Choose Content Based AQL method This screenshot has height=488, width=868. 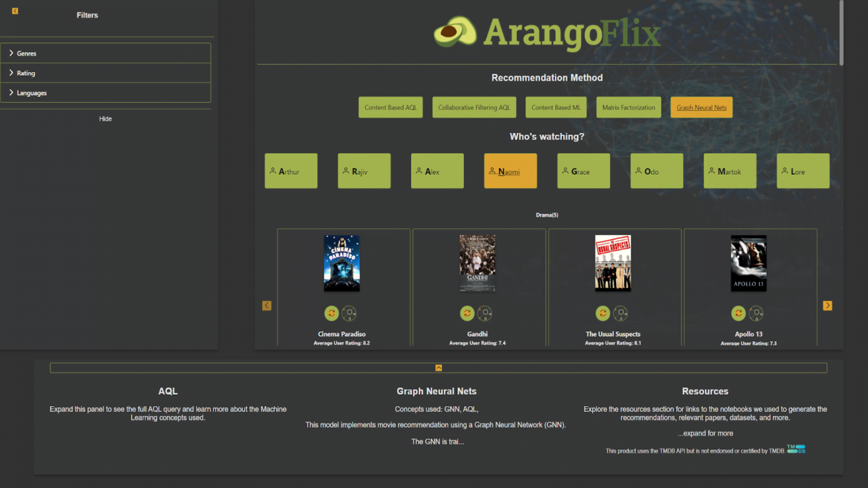(390, 108)
